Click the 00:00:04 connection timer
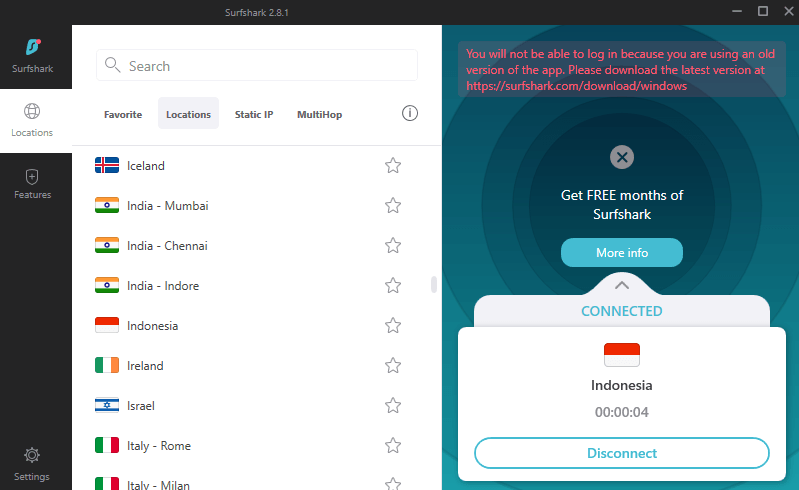 pyautogui.click(x=622, y=412)
